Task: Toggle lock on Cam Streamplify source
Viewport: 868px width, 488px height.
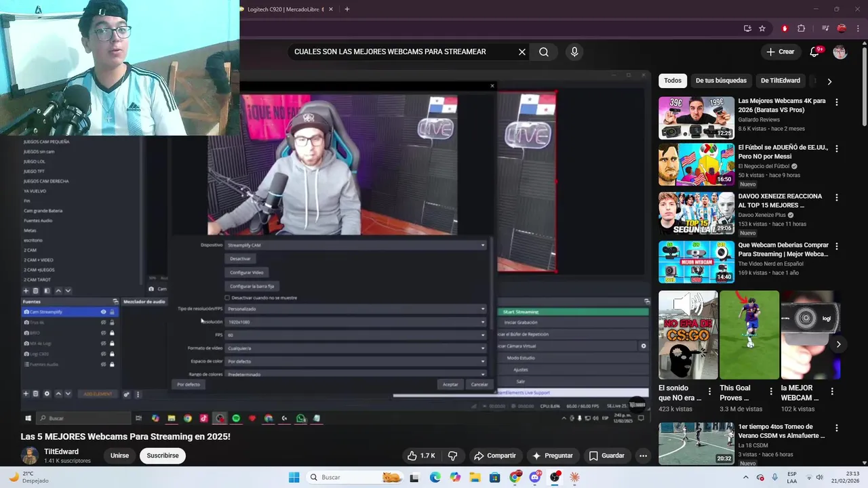Action: click(x=112, y=312)
